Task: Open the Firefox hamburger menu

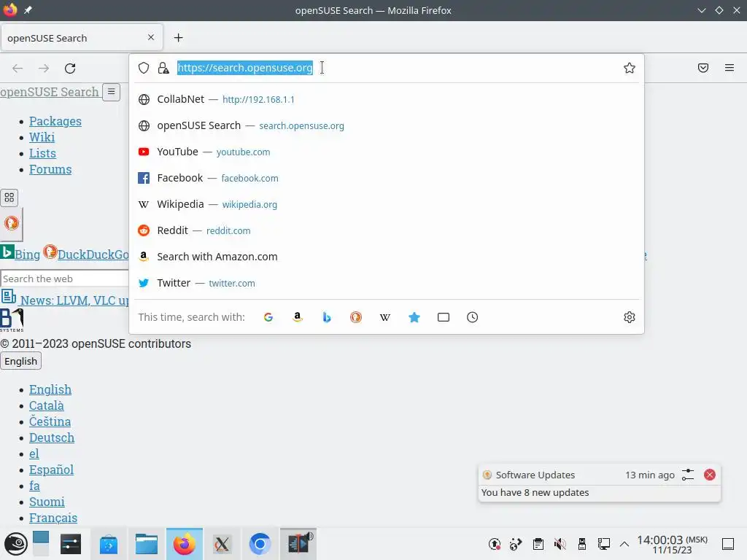Action: tap(729, 68)
